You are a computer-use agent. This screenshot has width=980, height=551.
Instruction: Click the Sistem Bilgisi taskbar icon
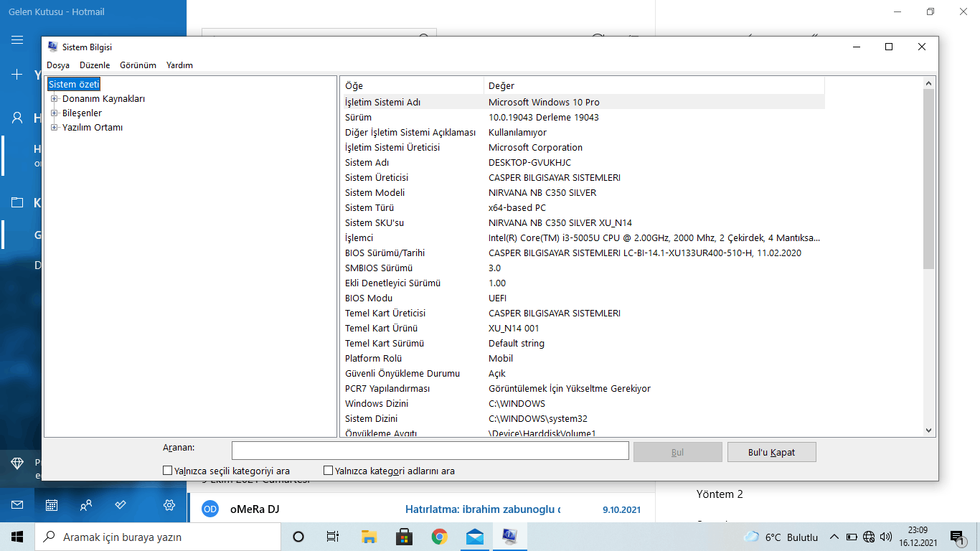tap(509, 537)
